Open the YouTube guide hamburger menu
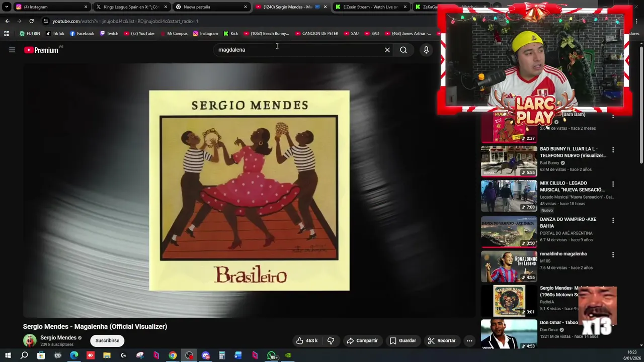This screenshot has width=644, height=362. (12, 50)
